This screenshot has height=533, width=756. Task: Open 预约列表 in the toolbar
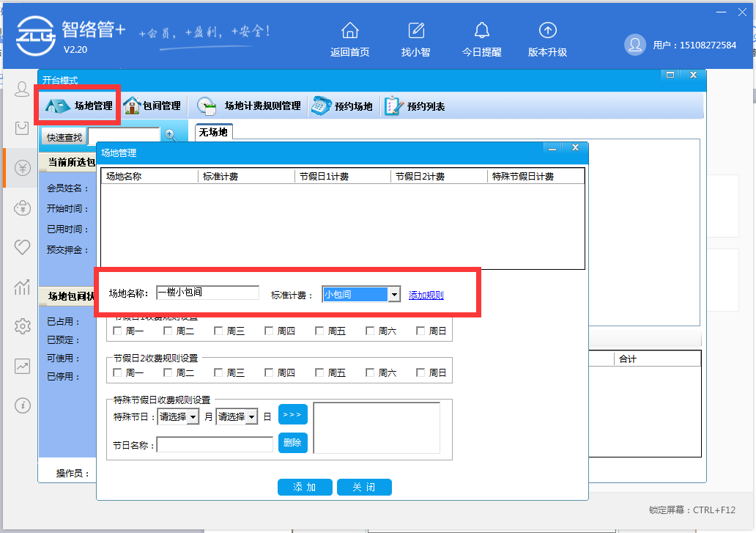point(415,106)
